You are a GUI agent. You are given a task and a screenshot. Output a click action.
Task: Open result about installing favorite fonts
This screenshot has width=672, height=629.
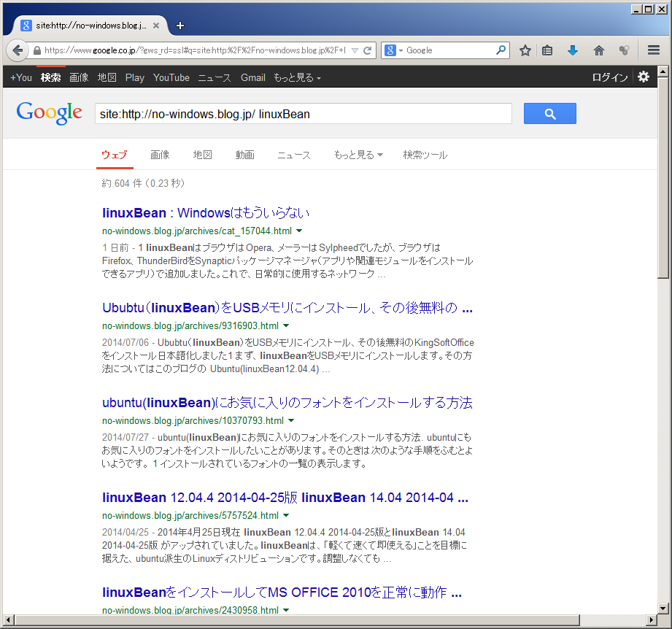(x=287, y=403)
